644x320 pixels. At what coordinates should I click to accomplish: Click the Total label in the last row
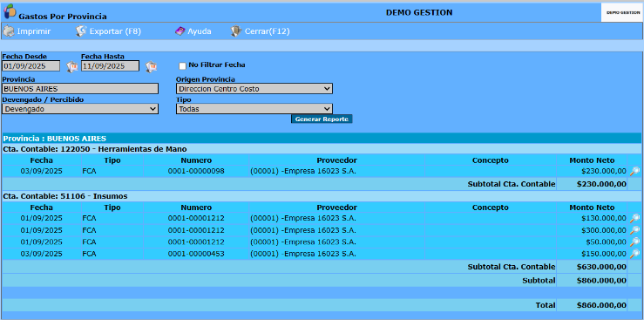(546, 305)
